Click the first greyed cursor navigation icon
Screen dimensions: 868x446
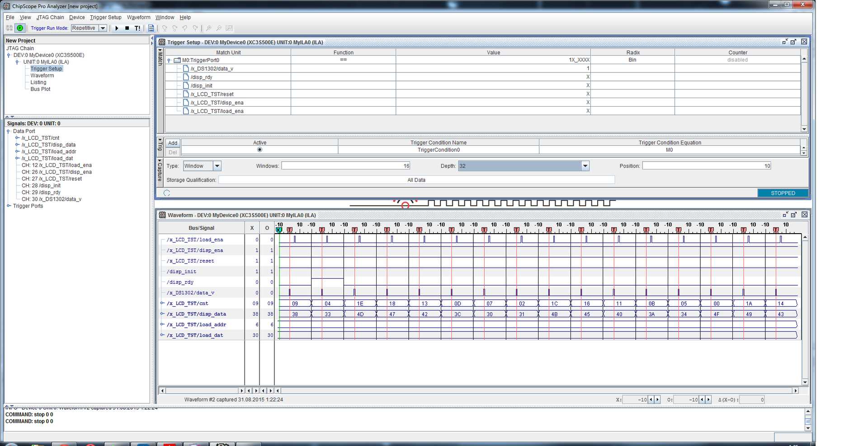(165, 28)
